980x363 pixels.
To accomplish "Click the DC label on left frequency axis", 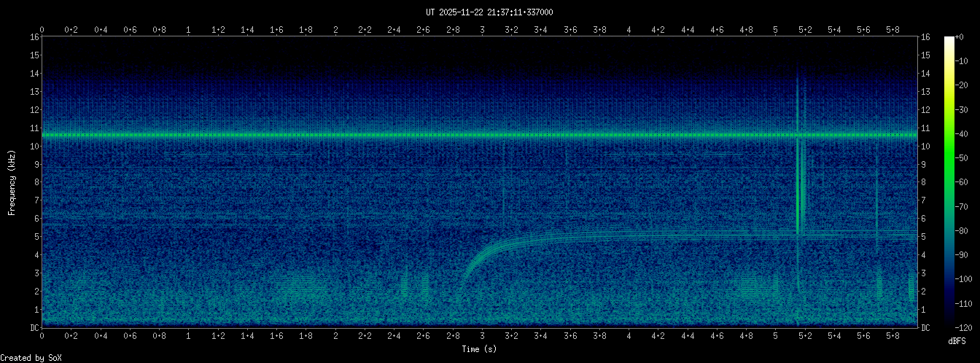I will pos(34,328).
